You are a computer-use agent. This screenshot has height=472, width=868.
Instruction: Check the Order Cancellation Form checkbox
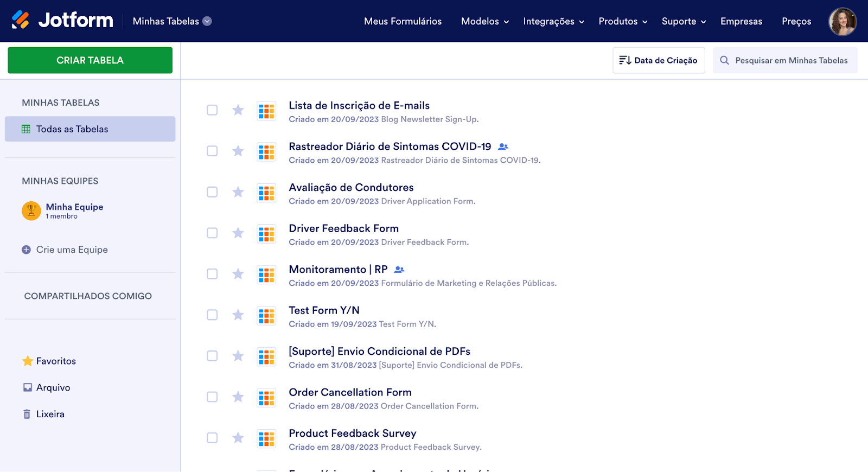(212, 397)
